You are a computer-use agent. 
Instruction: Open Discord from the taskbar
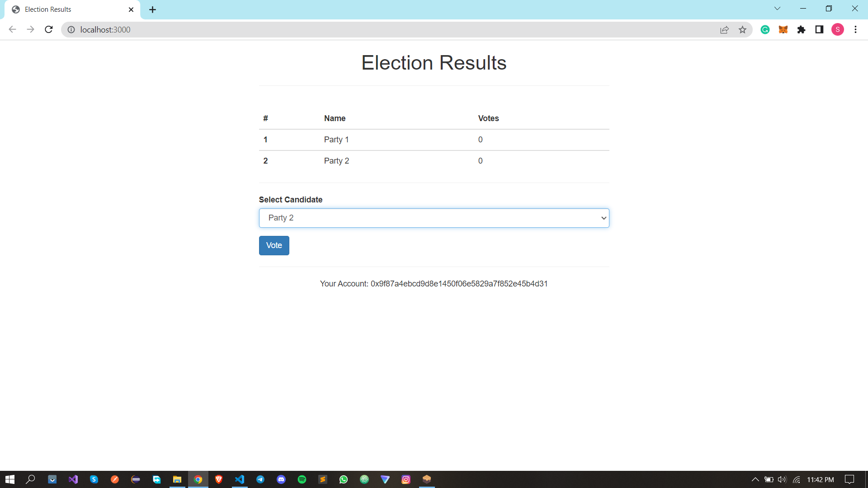click(x=281, y=479)
